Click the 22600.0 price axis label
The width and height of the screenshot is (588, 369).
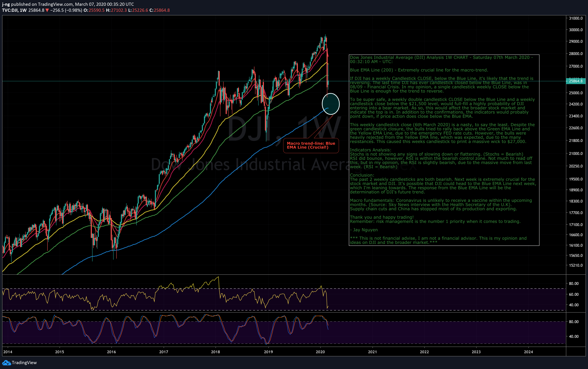pyautogui.click(x=576, y=128)
